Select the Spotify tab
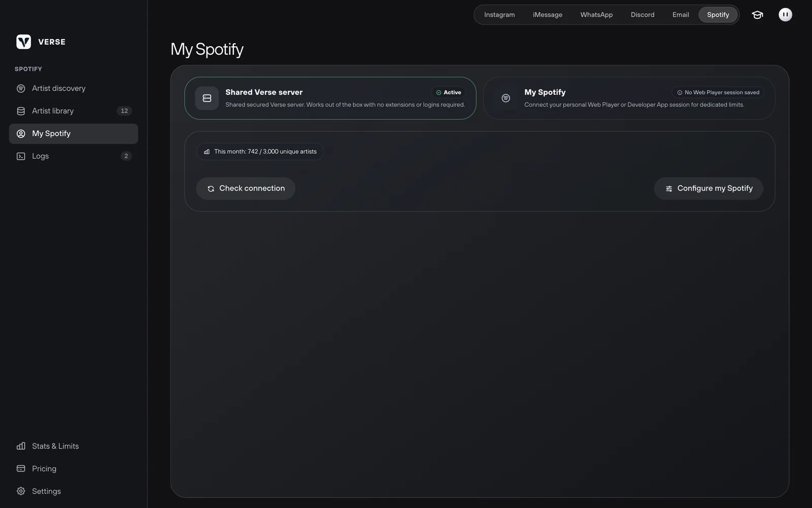Viewport: 812px width, 508px height. click(718, 15)
